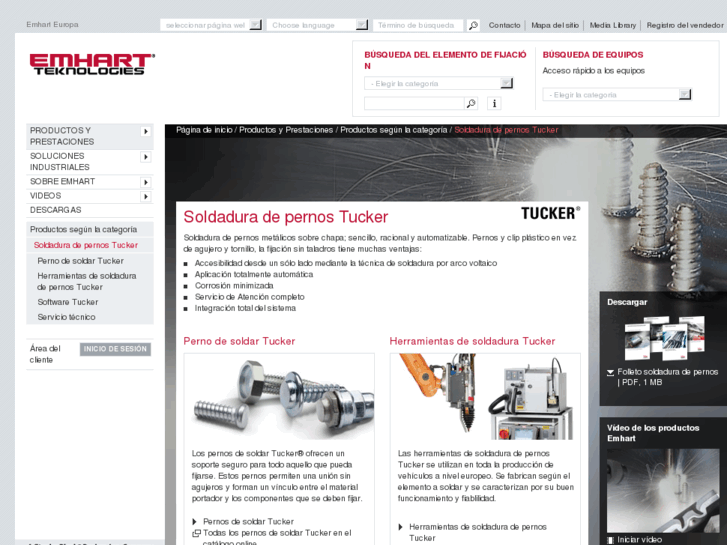Open the Productos y Prestaciones menu
Viewport: 727px width, 545px height.
(90, 136)
